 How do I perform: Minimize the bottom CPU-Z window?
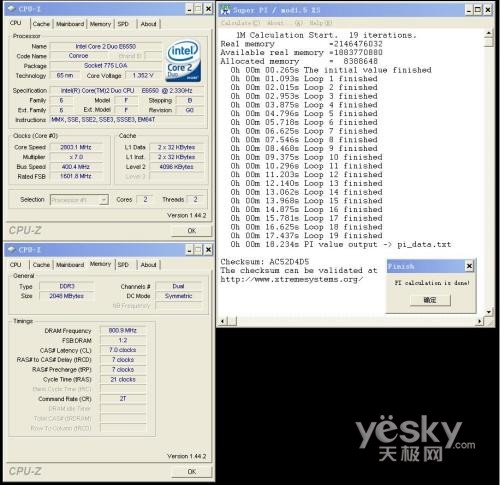[x=189, y=249]
